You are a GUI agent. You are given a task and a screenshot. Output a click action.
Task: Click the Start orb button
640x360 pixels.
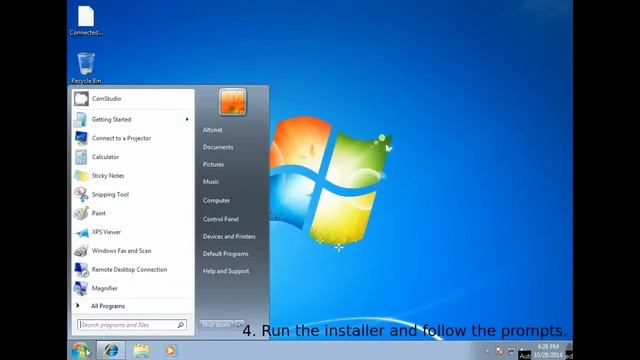click(x=81, y=351)
